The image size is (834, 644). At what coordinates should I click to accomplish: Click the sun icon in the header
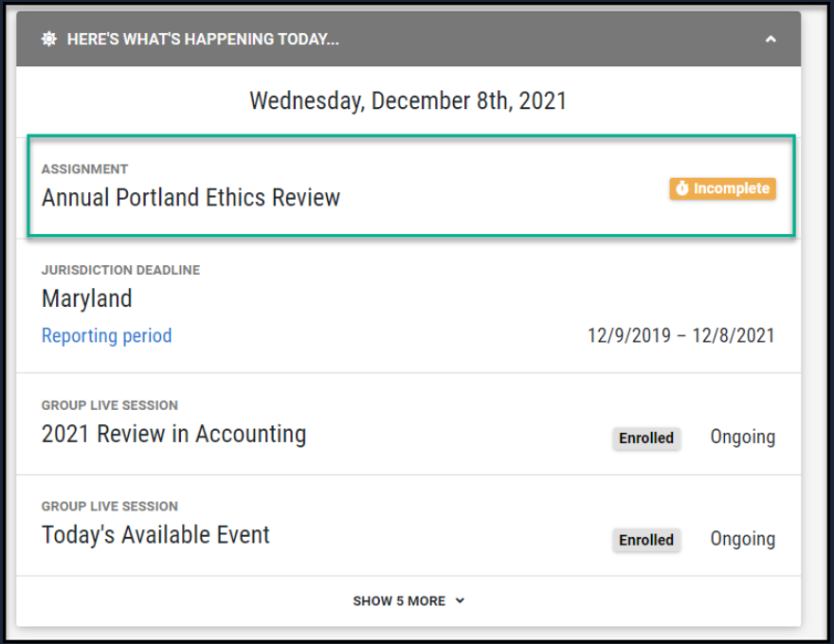(x=49, y=39)
